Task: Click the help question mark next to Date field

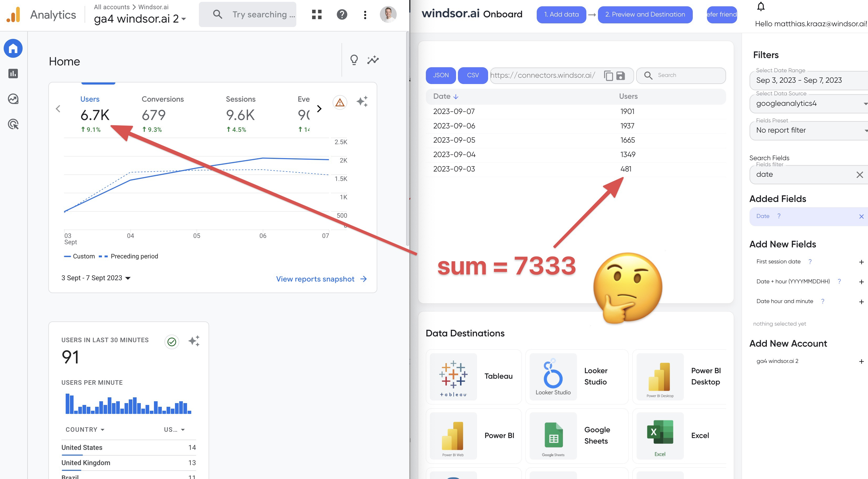Action: (x=779, y=216)
